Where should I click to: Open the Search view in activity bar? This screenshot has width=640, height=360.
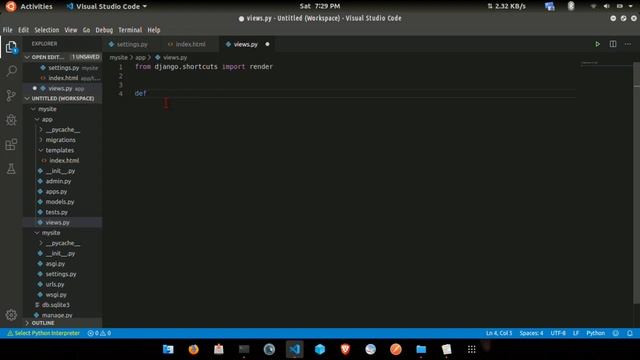11,71
